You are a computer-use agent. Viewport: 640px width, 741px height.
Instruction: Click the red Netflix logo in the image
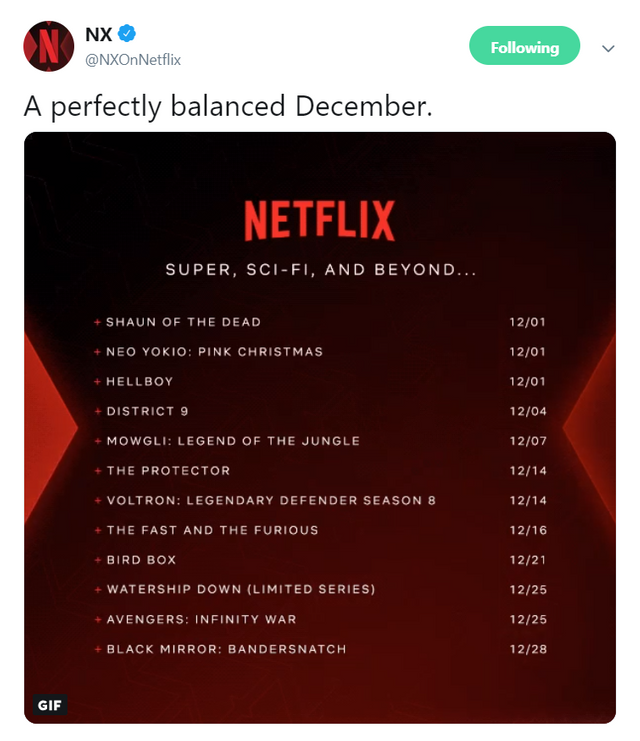coord(319,221)
